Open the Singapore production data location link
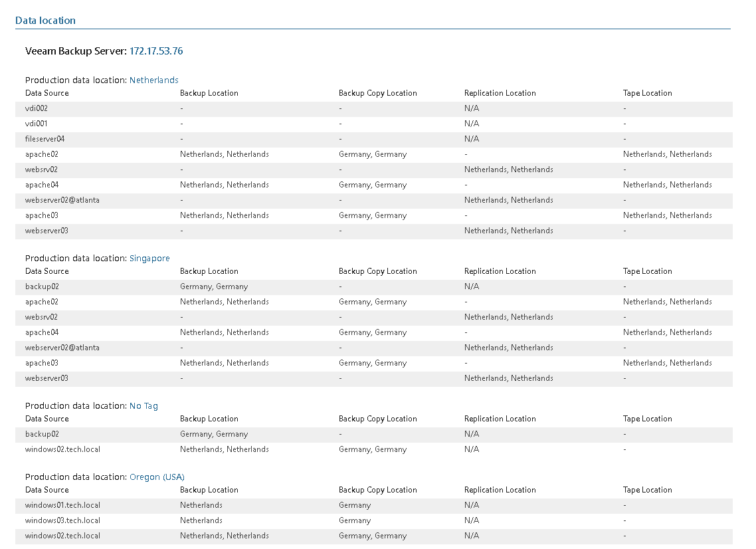 (x=149, y=258)
